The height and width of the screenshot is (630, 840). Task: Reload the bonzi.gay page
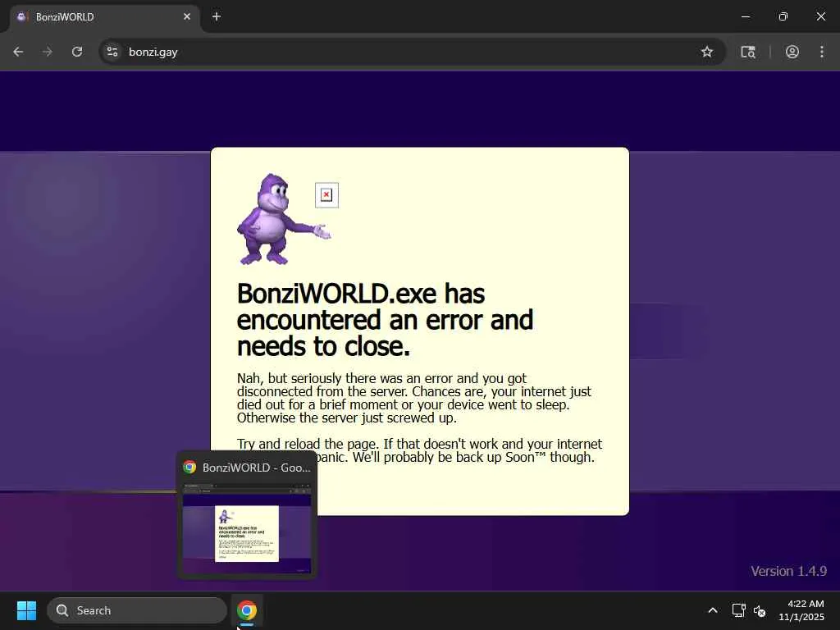(77, 52)
